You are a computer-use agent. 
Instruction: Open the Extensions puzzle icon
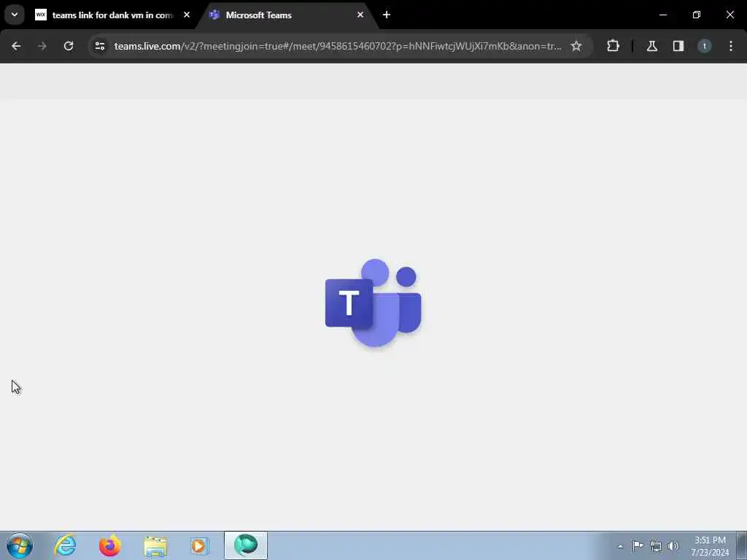(x=613, y=46)
